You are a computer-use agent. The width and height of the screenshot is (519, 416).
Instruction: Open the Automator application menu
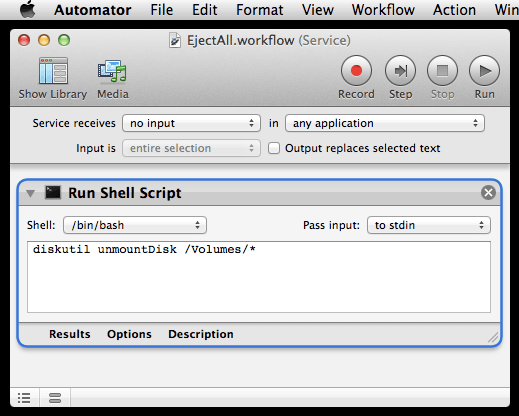(x=93, y=10)
